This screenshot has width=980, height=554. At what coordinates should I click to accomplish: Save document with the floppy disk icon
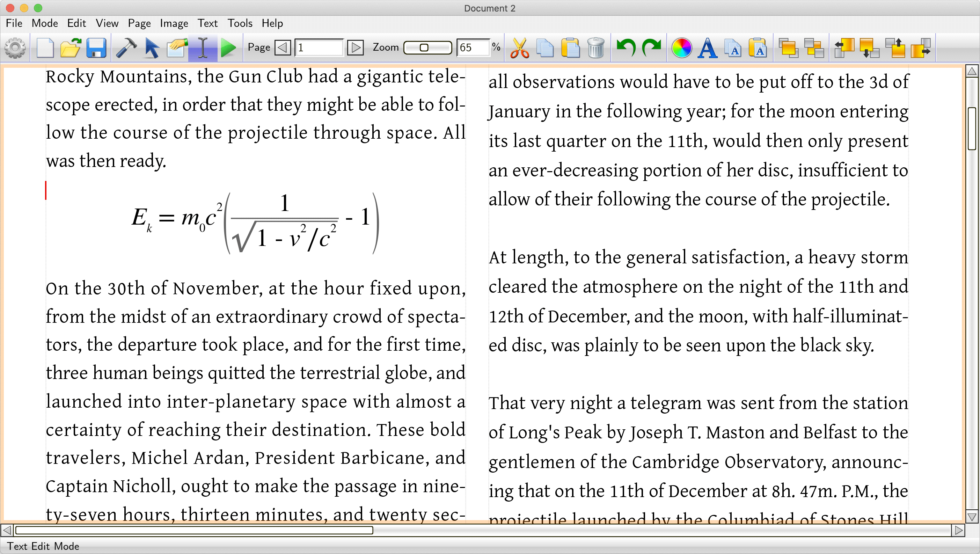(96, 48)
